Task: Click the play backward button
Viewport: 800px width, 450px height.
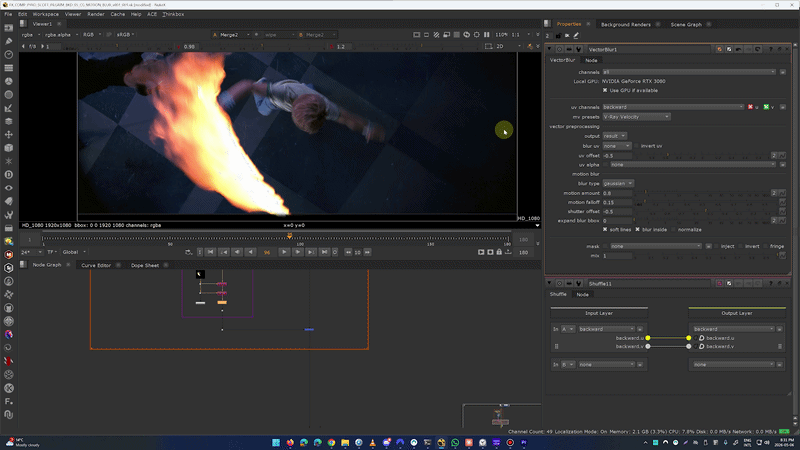Action: [x=250, y=252]
